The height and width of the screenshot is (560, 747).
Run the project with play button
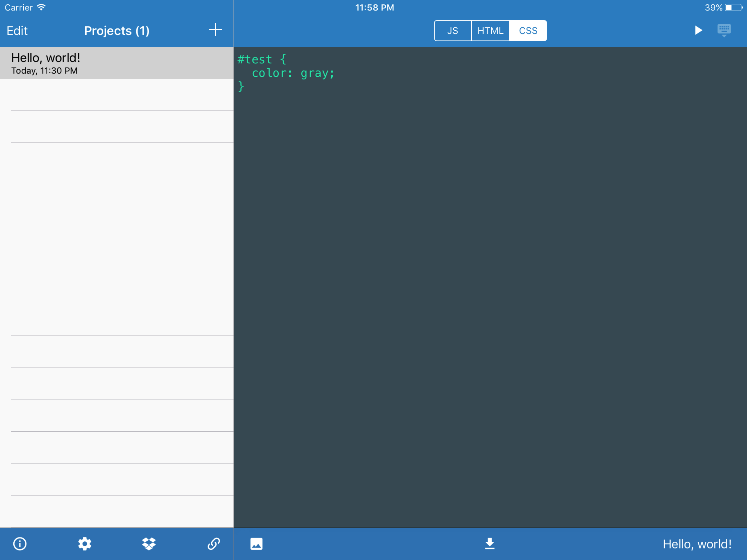click(x=698, y=30)
